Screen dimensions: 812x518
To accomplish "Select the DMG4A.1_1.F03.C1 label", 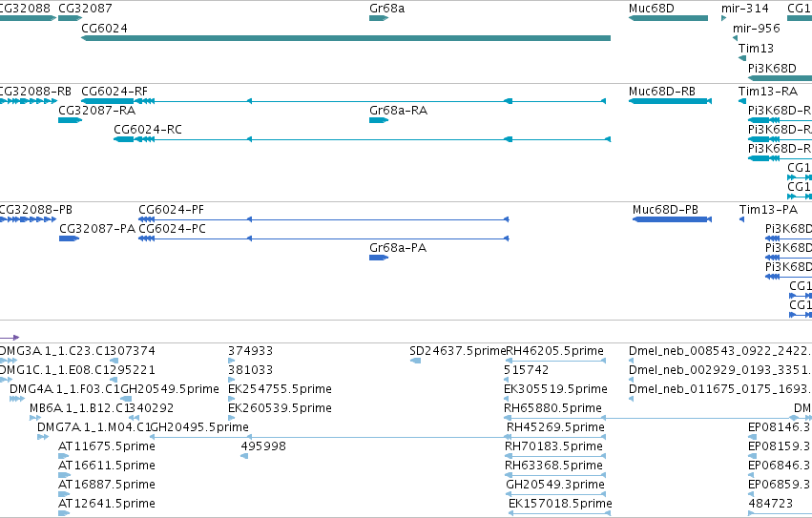I will 65,388.
